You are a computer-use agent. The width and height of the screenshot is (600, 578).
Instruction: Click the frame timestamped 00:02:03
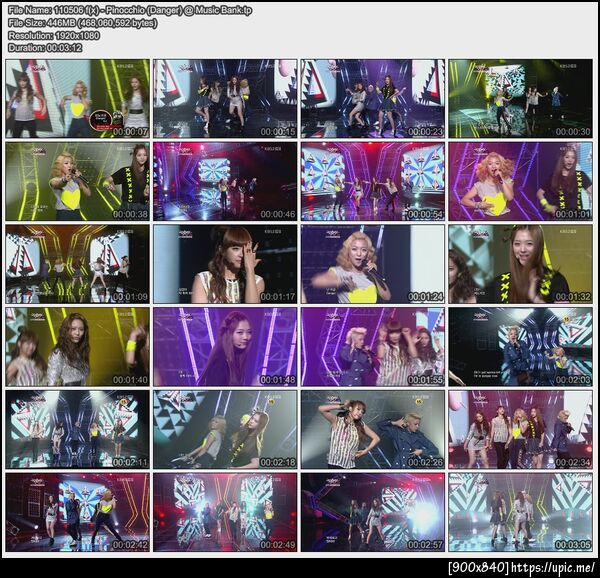[520, 347]
